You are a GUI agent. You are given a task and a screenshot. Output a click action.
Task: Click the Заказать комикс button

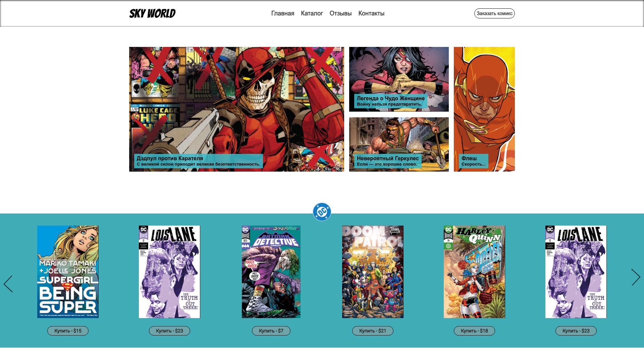[x=494, y=13]
